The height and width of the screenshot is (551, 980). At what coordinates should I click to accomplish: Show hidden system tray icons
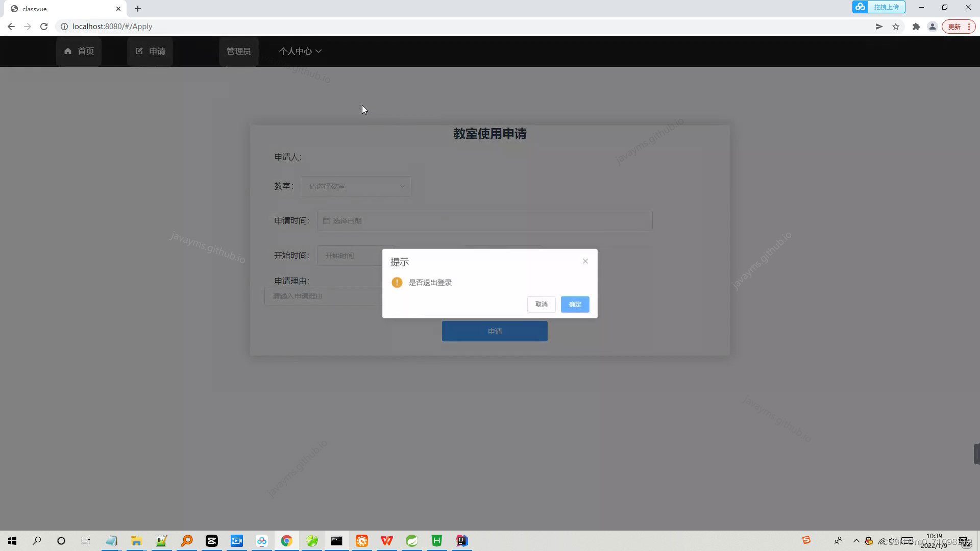pos(856,541)
